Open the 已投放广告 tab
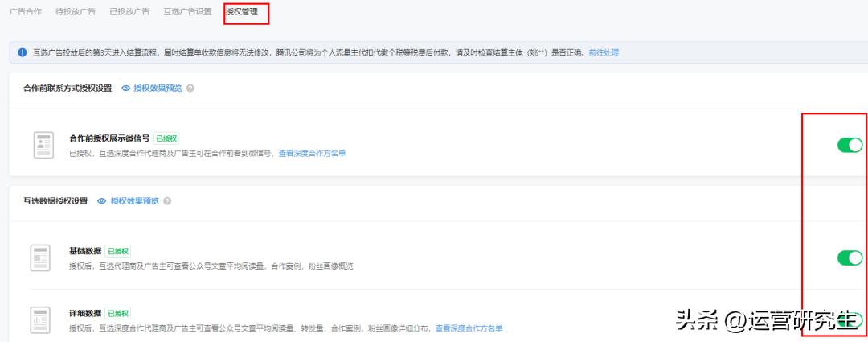Image resolution: width=868 pixels, height=342 pixels. click(x=129, y=11)
